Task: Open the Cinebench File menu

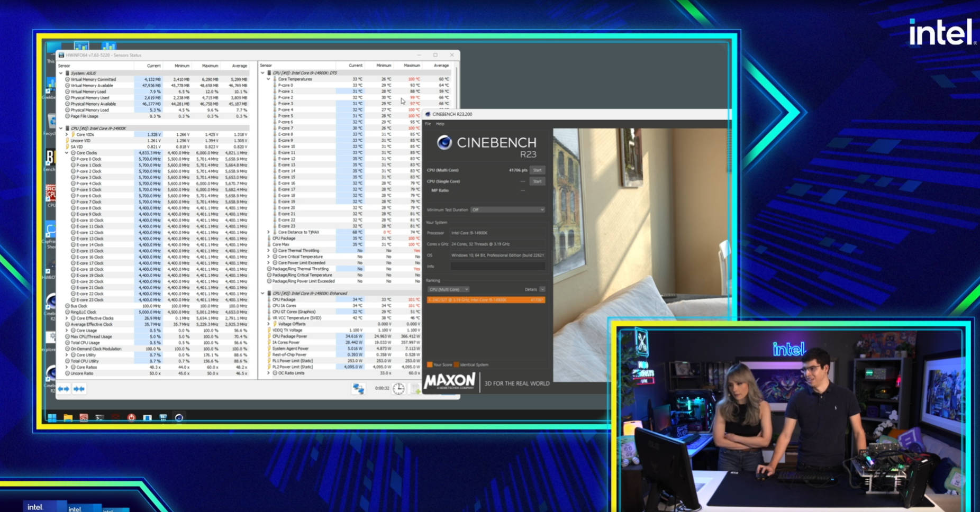Action: tap(428, 124)
